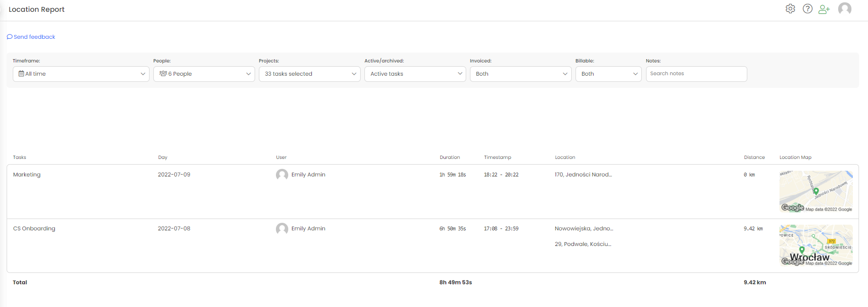Focus the Search notes field
The width and height of the screenshot is (868, 307).
point(696,74)
